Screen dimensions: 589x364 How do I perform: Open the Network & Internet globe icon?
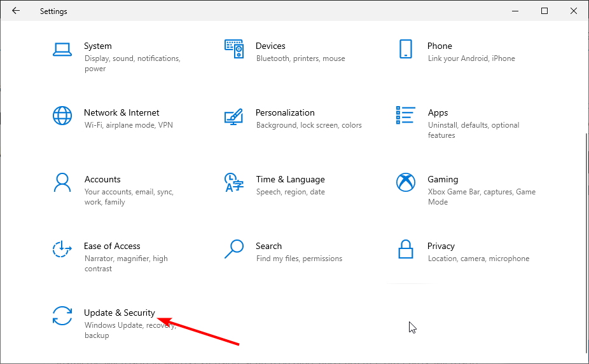62,116
